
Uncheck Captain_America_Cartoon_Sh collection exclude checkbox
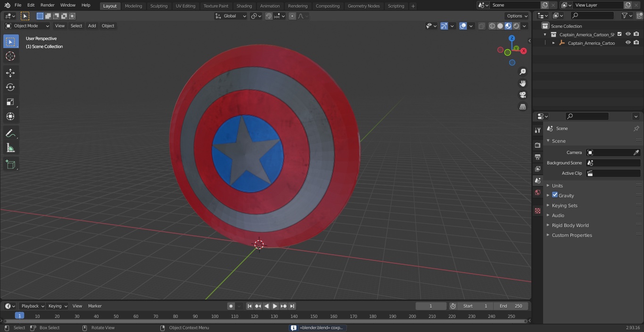(x=619, y=34)
